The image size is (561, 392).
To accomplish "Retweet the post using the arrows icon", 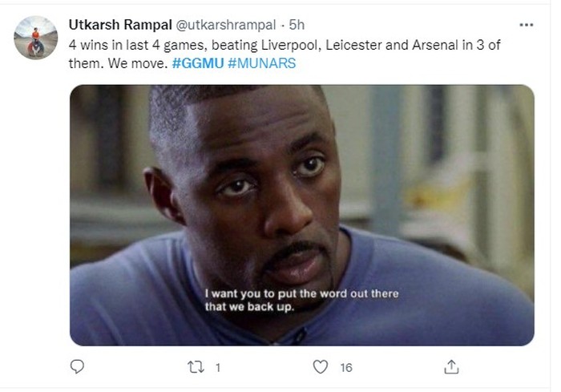I will (196, 367).
